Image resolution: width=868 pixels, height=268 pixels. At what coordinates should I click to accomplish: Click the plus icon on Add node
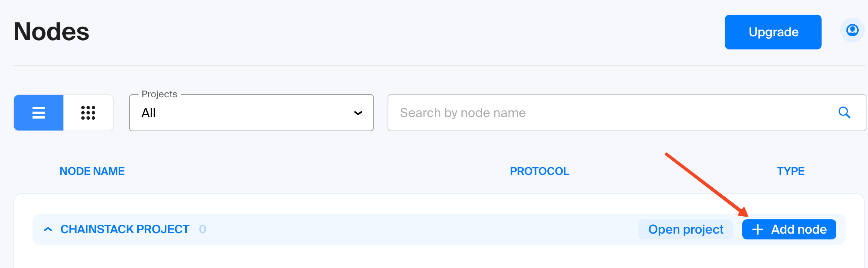pos(758,229)
